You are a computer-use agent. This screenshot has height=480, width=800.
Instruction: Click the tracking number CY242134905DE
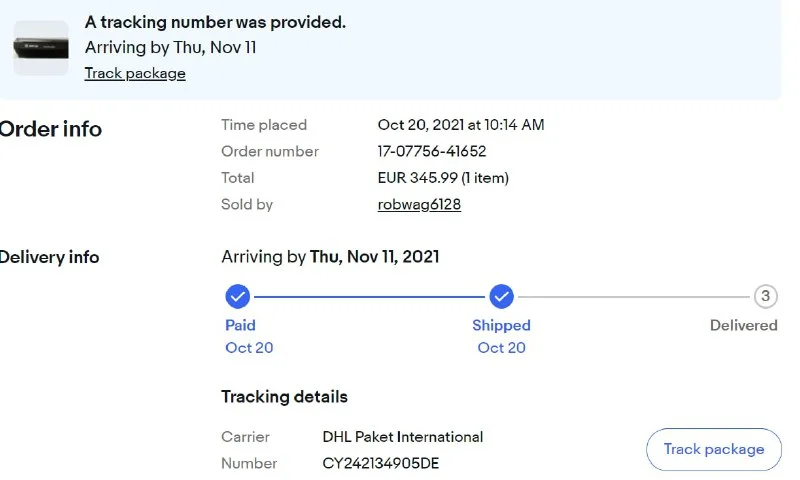[x=381, y=463]
